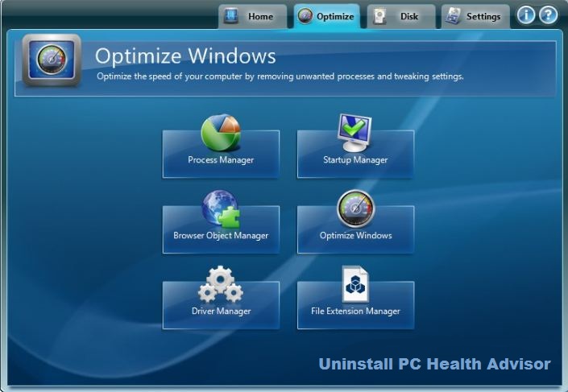Go to the Disk tab

(x=401, y=16)
